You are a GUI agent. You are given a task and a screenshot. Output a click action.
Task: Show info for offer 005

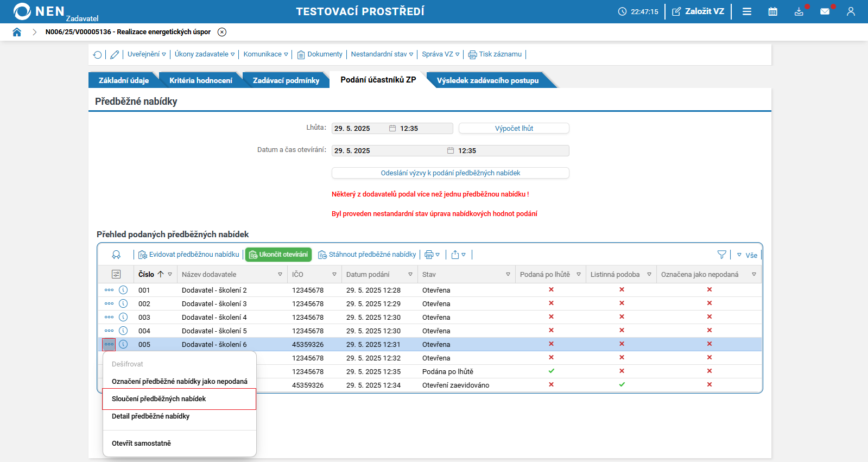click(x=123, y=344)
